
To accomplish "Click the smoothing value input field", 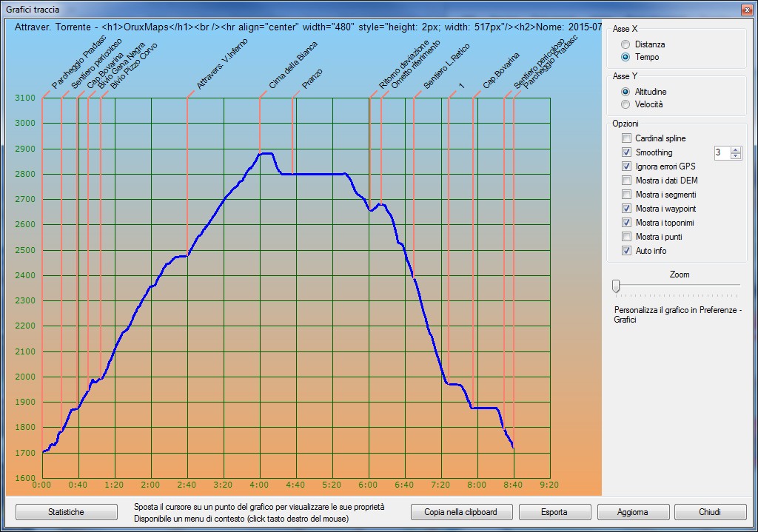I will coord(722,153).
